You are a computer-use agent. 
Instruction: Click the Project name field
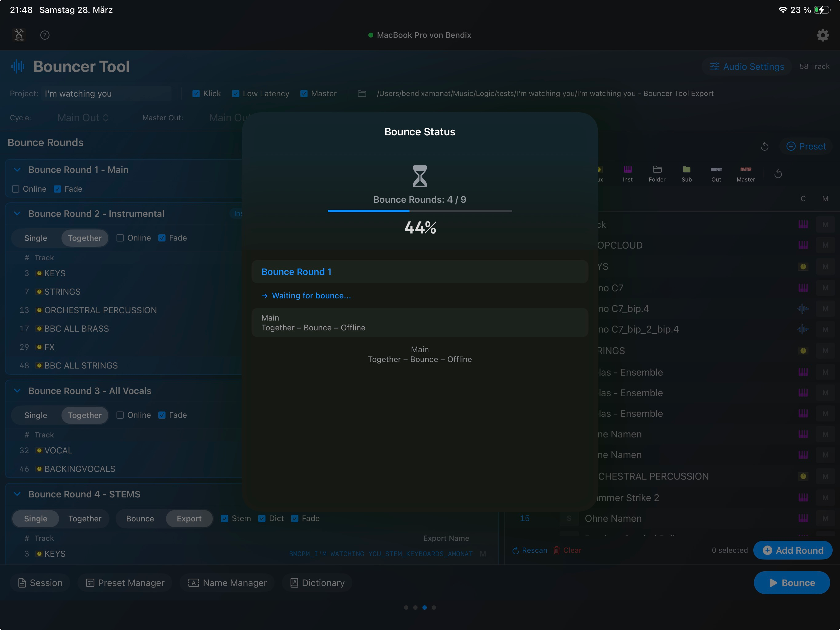(107, 94)
